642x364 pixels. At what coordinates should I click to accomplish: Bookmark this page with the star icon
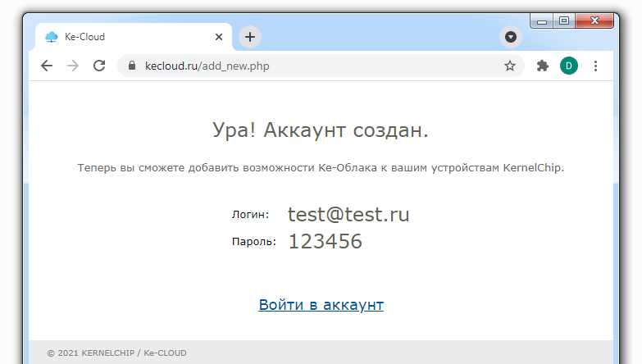tap(509, 66)
